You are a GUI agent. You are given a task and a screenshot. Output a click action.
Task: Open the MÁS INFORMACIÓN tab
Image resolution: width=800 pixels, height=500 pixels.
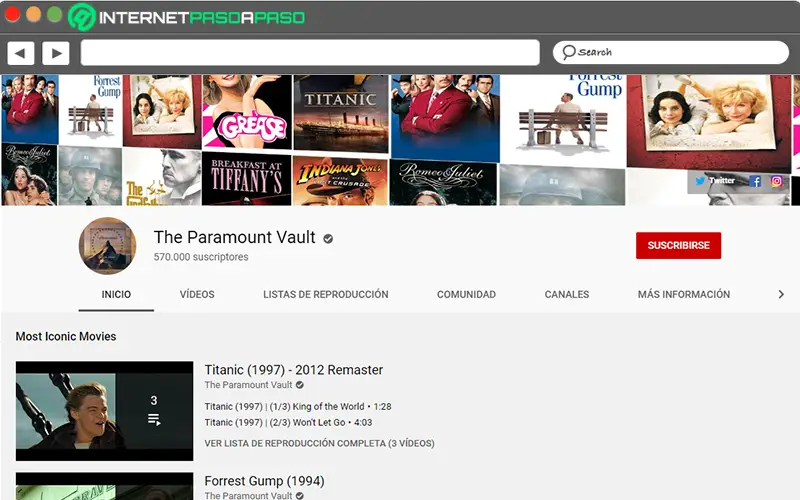684,294
